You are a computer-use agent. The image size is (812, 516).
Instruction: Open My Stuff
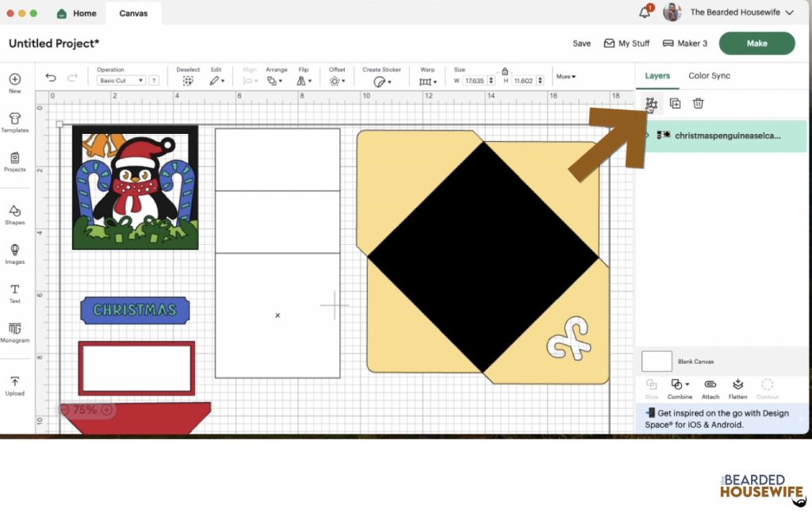pyautogui.click(x=626, y=43)
